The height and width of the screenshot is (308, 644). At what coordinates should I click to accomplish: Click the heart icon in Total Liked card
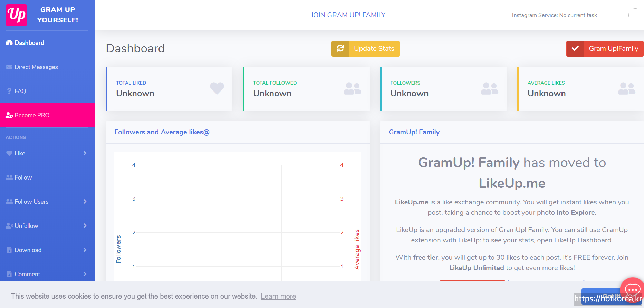click(x=217, y=88)
